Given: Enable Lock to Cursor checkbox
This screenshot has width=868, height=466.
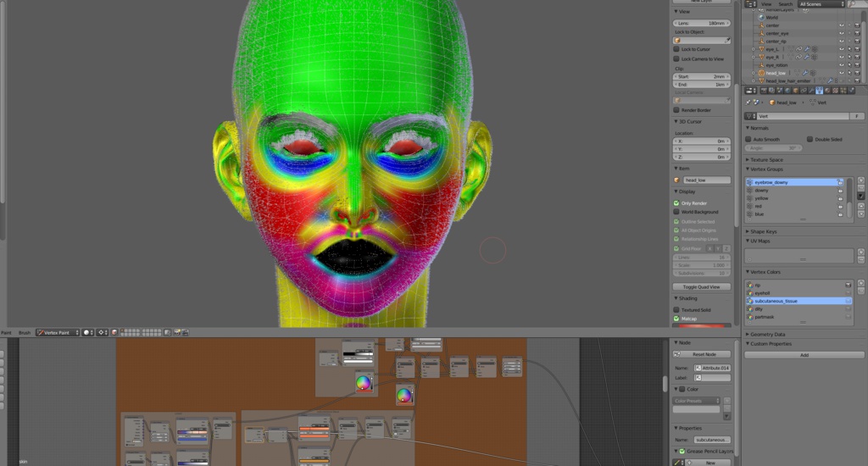Looking at the screenshot, I should (676, 49).
